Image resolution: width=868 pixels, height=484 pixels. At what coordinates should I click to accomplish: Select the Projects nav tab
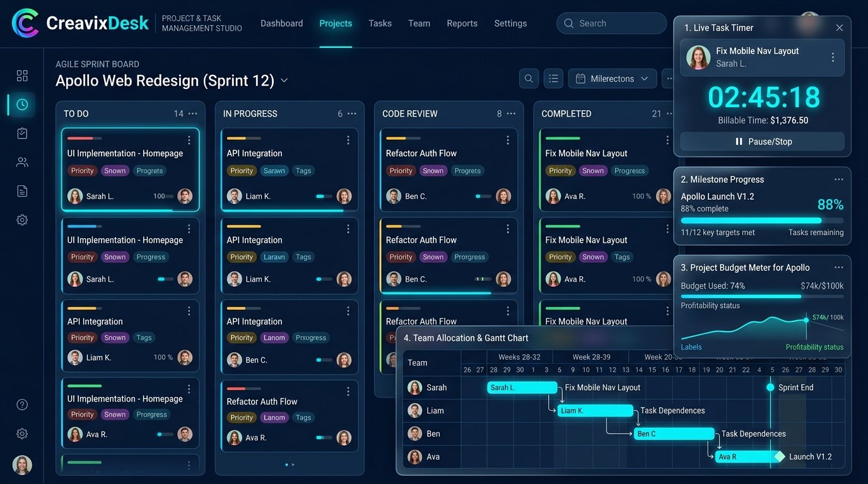tap(336, 23)
